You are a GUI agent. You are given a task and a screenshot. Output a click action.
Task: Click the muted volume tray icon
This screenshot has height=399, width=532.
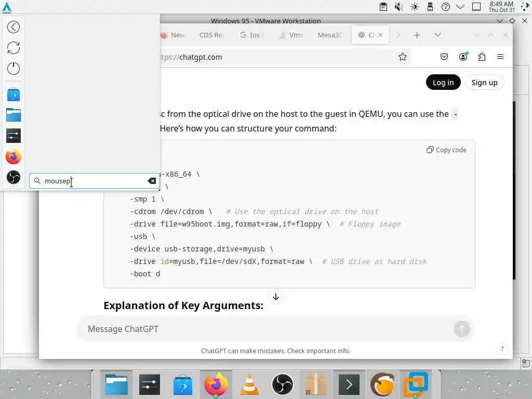point(398,7)
